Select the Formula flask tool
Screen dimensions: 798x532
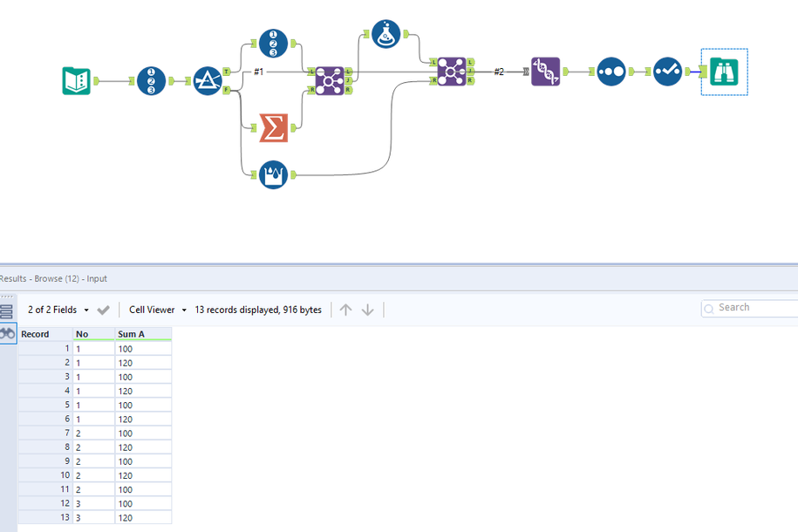click(385, 34)
